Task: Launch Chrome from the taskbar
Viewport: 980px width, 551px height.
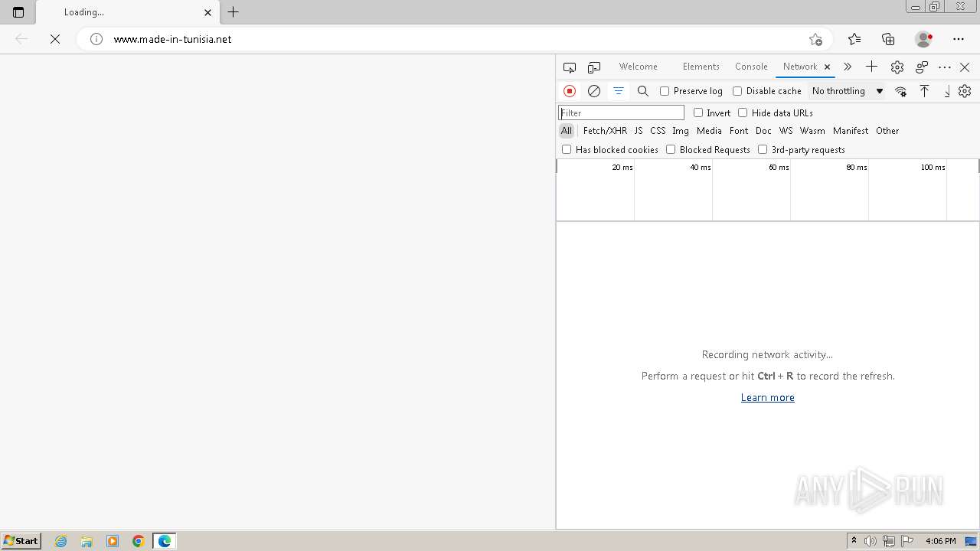Action: tap(139, 541)
